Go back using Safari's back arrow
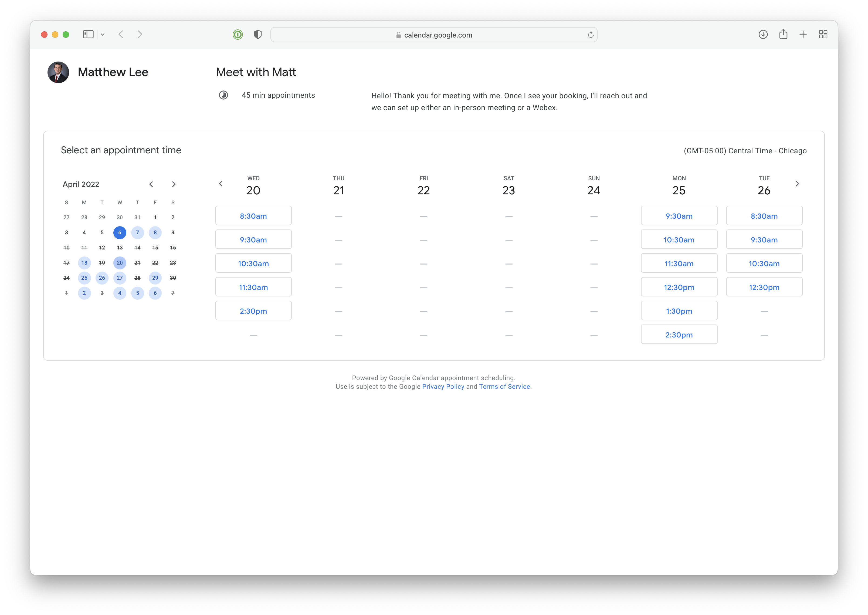 (x=121, y=35)
